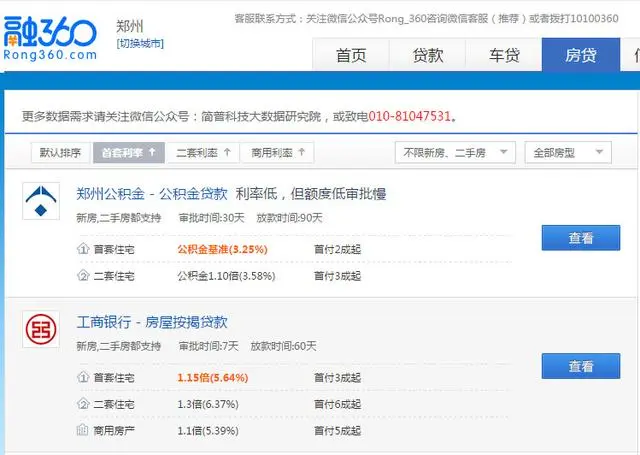Open 工商银行 - 房屋按揭贷款 link
Screen dimensions: 640x455
point(152,322)
